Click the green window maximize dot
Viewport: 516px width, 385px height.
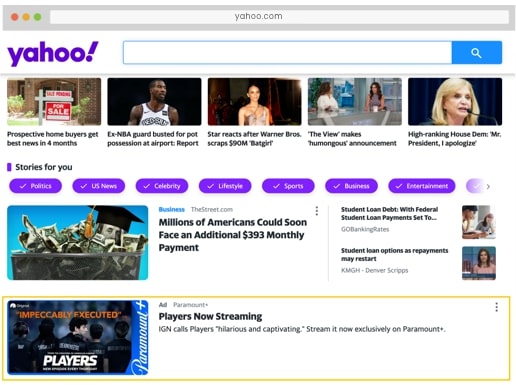click(38, 17)
